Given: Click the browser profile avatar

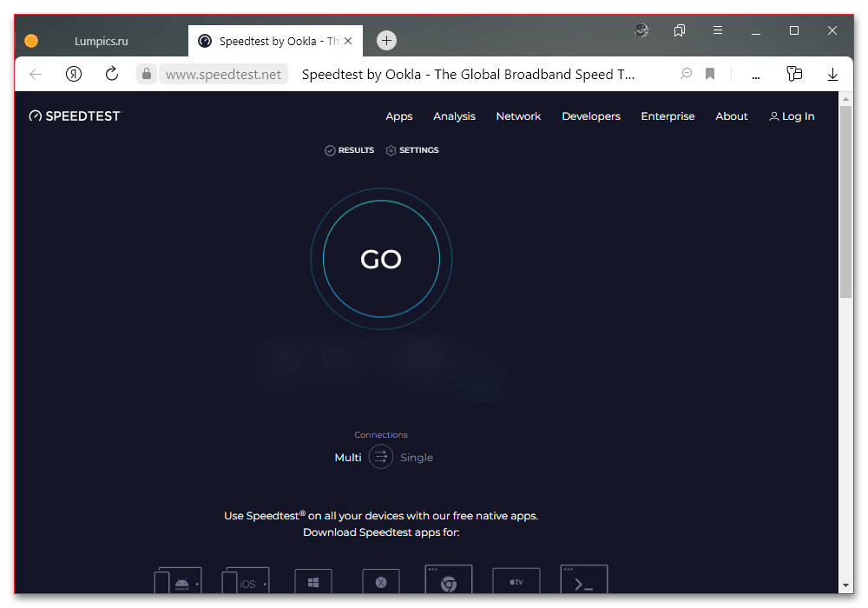Looking at the screenshot, I should [x=641, y=30].
